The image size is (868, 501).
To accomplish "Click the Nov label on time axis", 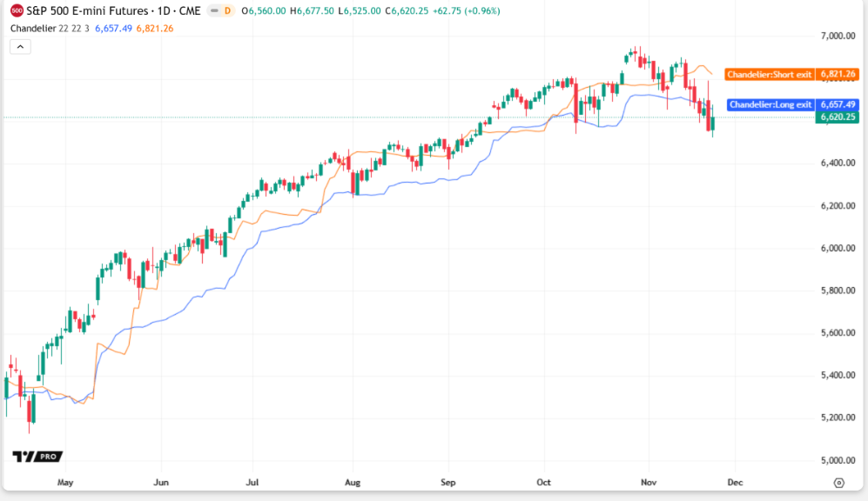I will tap(649, 482).
